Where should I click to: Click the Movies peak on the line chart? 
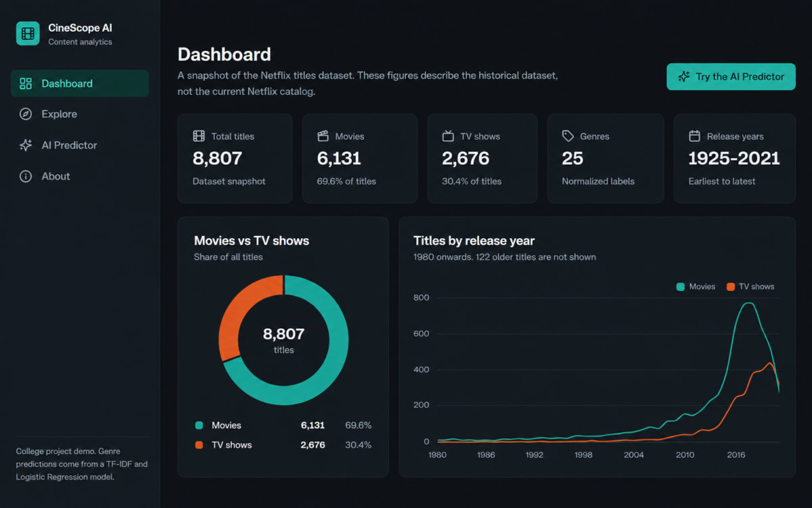click(748, 303)
